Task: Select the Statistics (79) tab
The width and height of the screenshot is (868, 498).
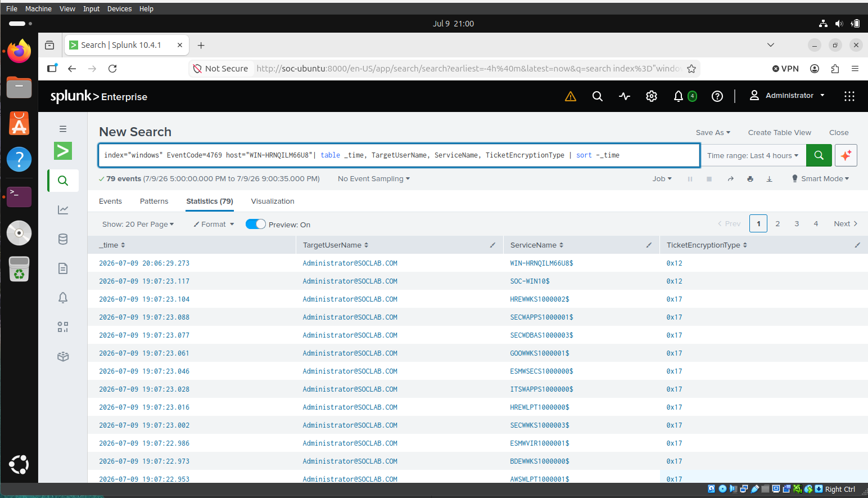Action: click(x=210, y=201)
